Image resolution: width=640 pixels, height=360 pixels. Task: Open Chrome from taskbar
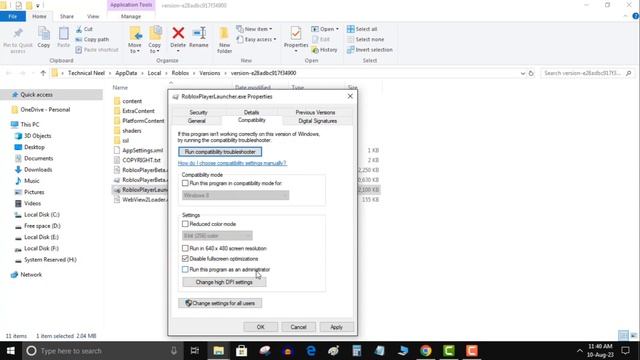pos(426,351)
